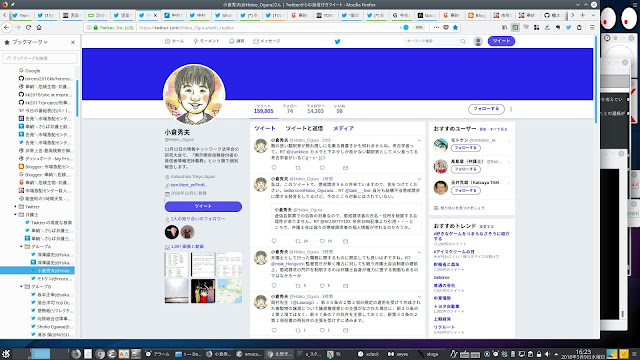Screen dimensions: 640x360
Task: Reload the page with the refresh icon
Action: (28, 27)
